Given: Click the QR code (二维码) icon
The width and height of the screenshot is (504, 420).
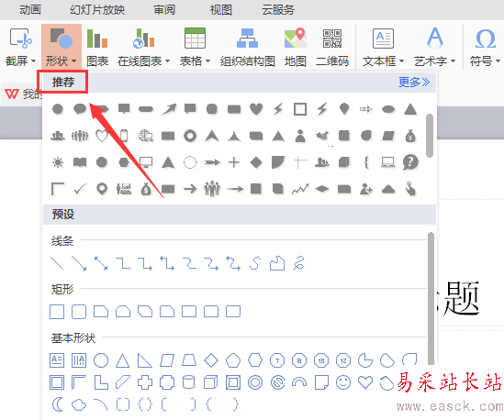Looking at the screenshot, I should pos(332,47).
